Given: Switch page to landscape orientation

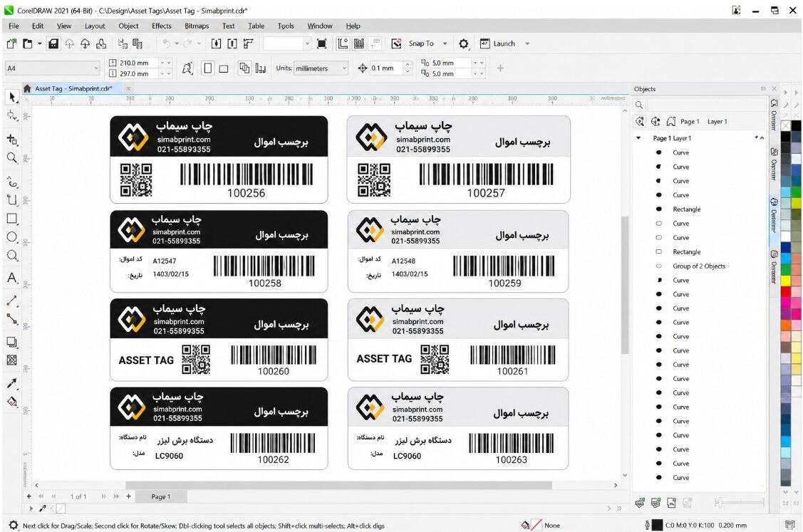Looking at the screenshot, I should (x=224, y=68).
